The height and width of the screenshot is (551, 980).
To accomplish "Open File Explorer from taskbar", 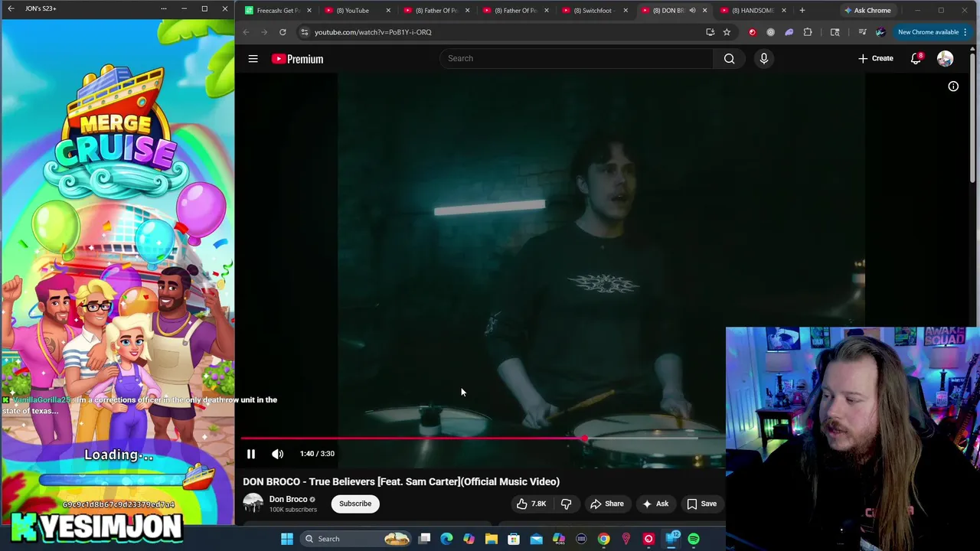I will point(492,539).
